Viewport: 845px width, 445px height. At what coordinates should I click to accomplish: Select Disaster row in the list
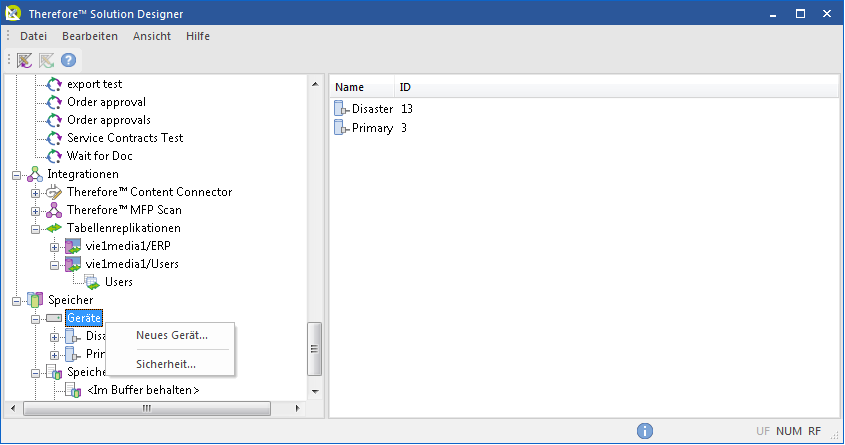(x=372, y=109)
